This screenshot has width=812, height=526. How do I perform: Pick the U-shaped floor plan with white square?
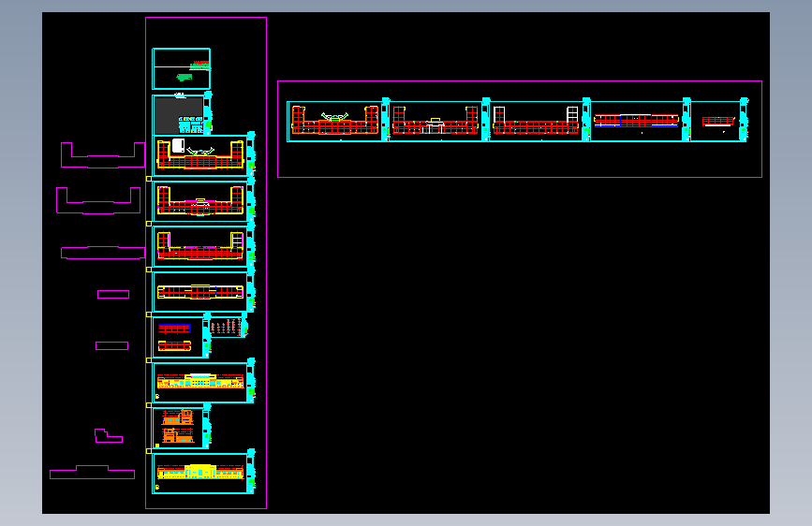tap(203, 154)
